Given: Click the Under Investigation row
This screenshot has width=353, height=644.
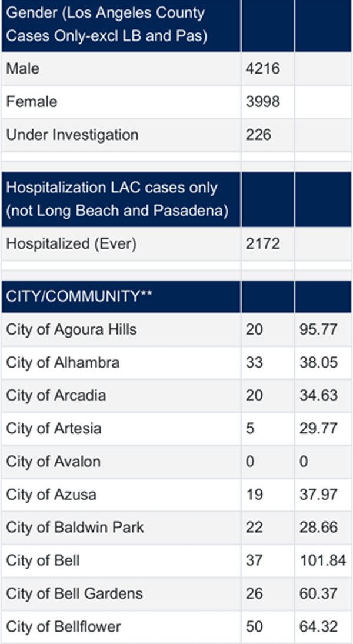Looking at the screenshot, I should coord(176,135).
